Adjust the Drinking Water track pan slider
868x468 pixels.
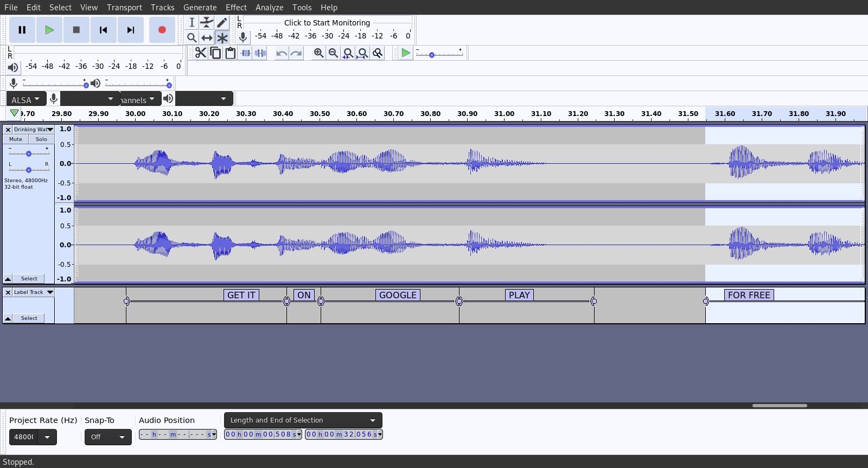(x=29, y=170)
